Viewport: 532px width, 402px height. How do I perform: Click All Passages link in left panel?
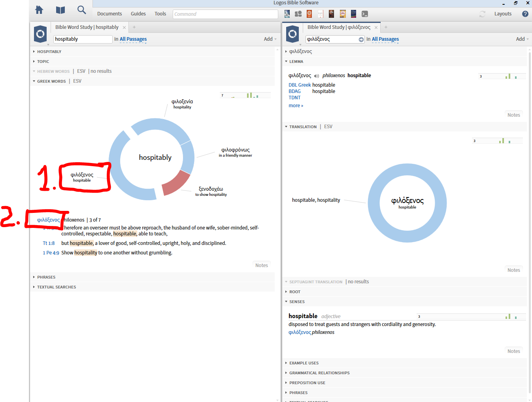click(133, 39)
